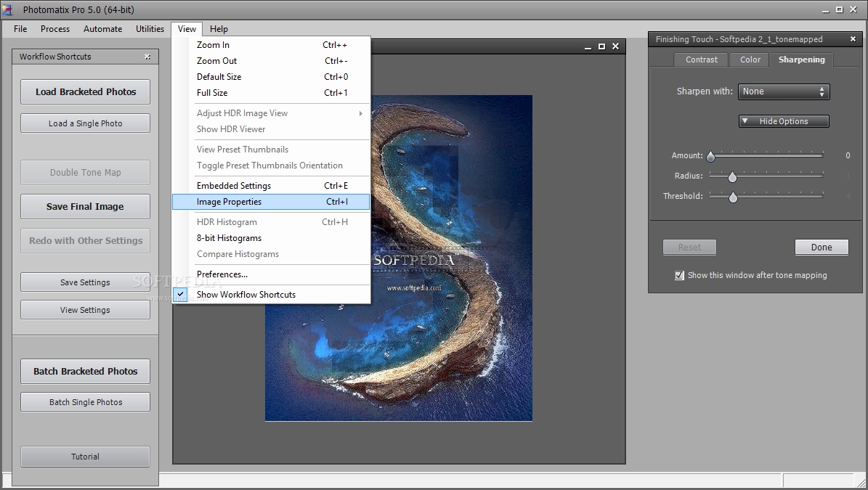Click Load Bracketed Photos button
868x490 pixels.
(x=85, y=91)
